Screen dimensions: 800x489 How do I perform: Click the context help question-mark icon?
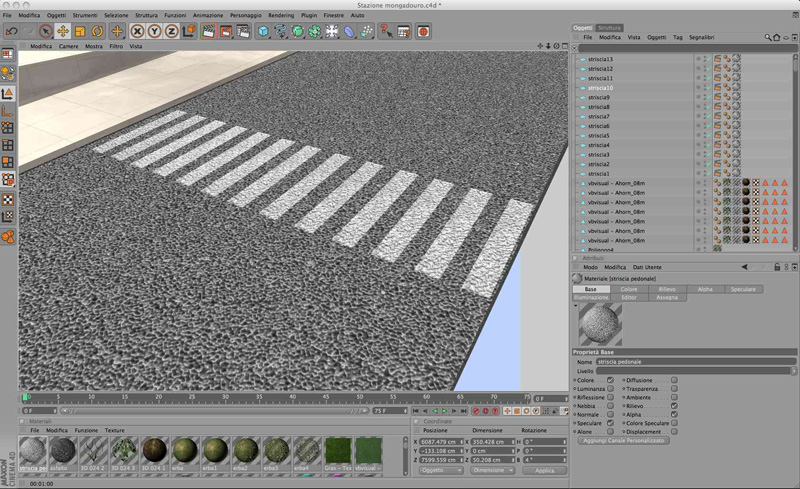coord(386,32)
